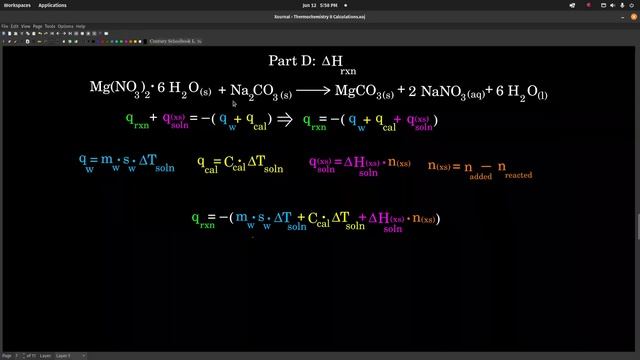Toggle fullscreen mode icon

tap(106, 33)
